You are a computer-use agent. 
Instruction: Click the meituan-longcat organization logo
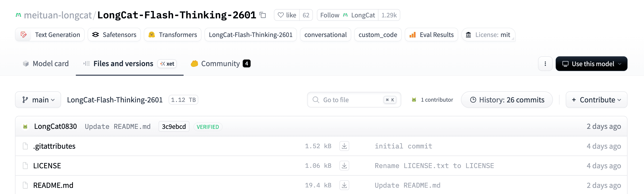coord(18,15)
